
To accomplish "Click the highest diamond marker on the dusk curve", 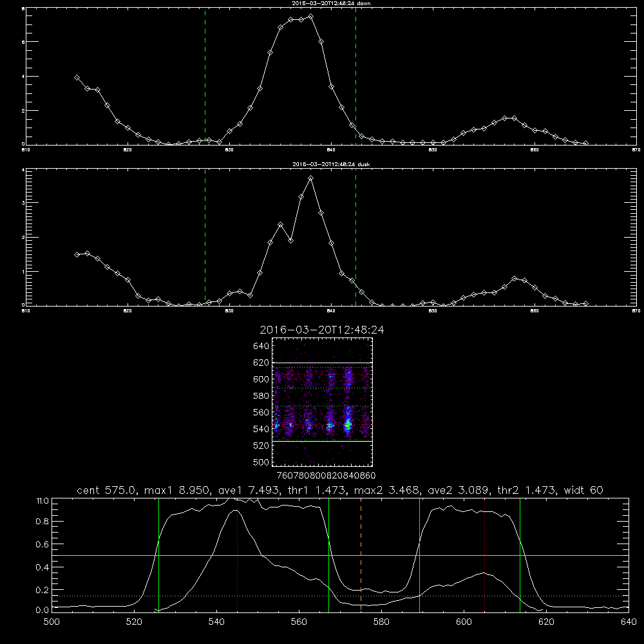I will pyautogui.click(x=311, y=178).
